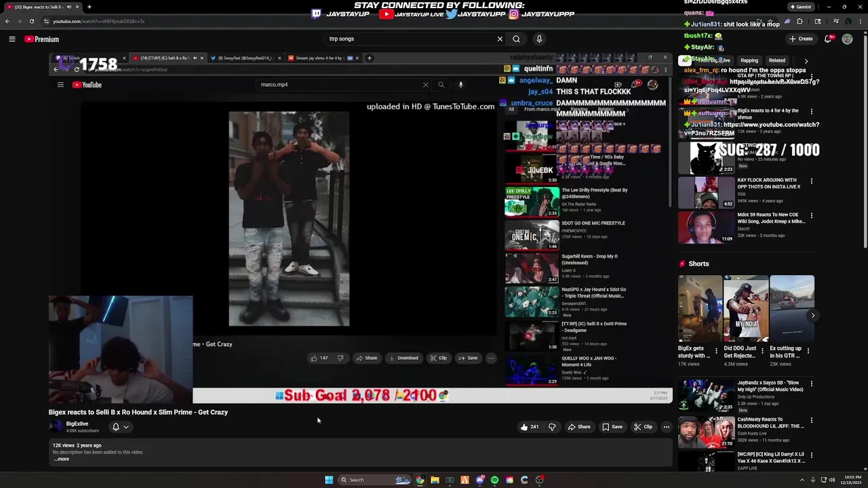Open the Windows taskbar Search box
This screenshot has height=488, width=868.
coord(375,480)
